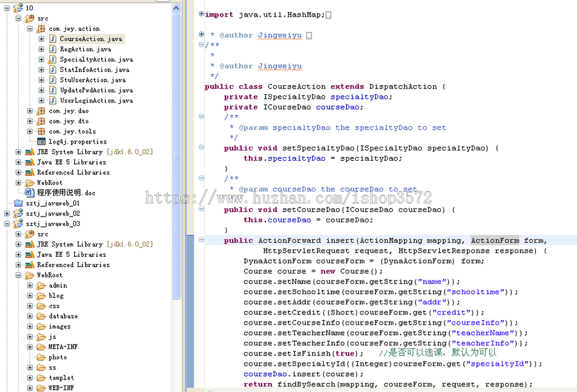
Task: Click "teacherName" string literal
Action: click(x=482, y=333)
